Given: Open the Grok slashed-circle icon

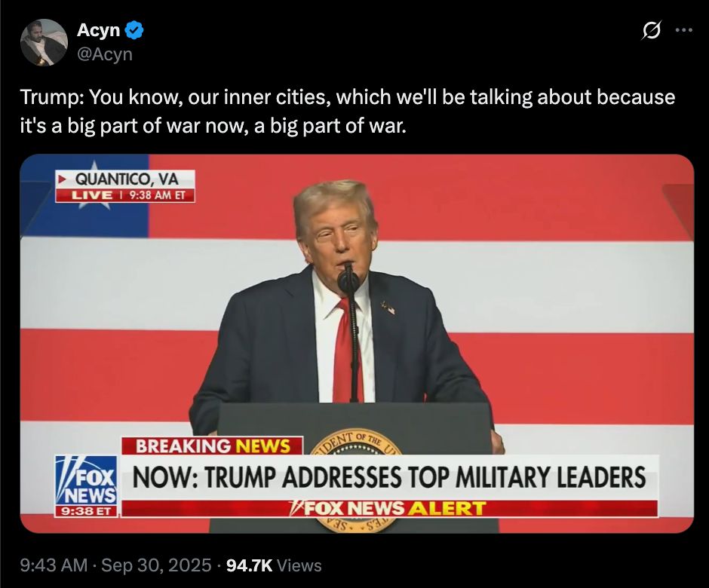Looking at the screenshot, I should pyautogui.click(x=652, y=31).
